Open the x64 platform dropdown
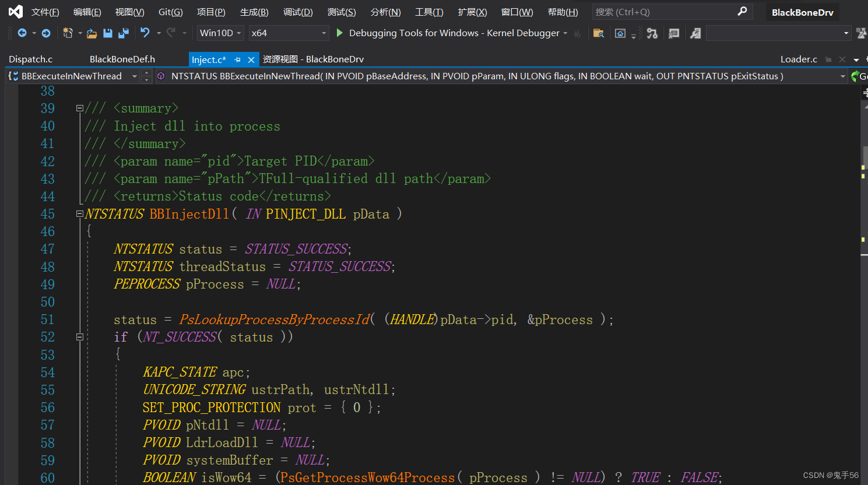This screenshot has height=485, width=868. coord(289,33)
